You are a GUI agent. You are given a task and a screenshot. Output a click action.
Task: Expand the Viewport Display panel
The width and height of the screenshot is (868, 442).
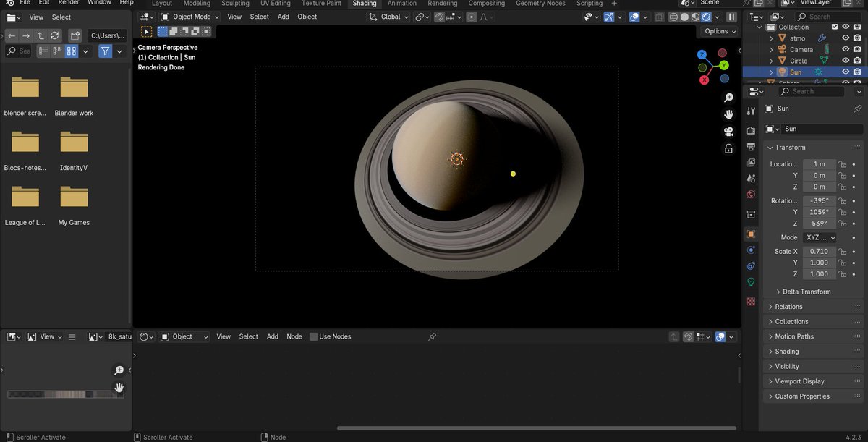(799, 381)
